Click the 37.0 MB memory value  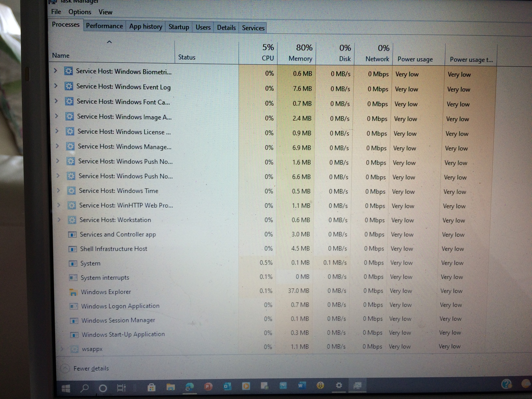tap(299, 291)
